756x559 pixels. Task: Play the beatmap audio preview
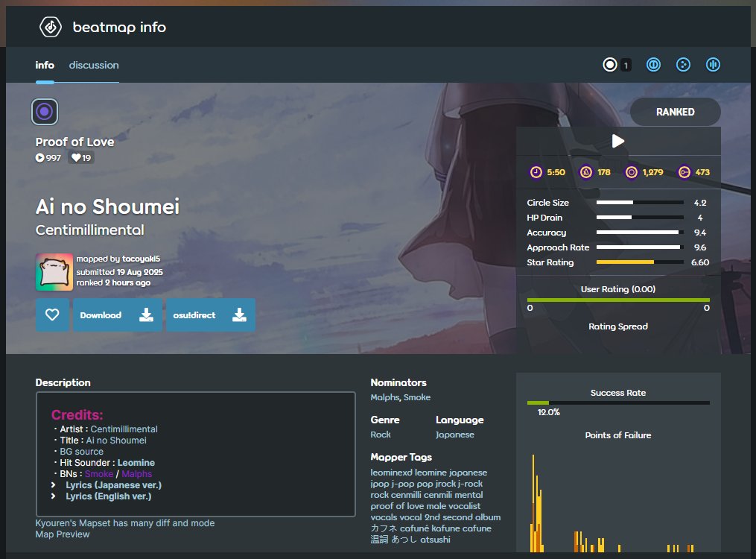618,141
